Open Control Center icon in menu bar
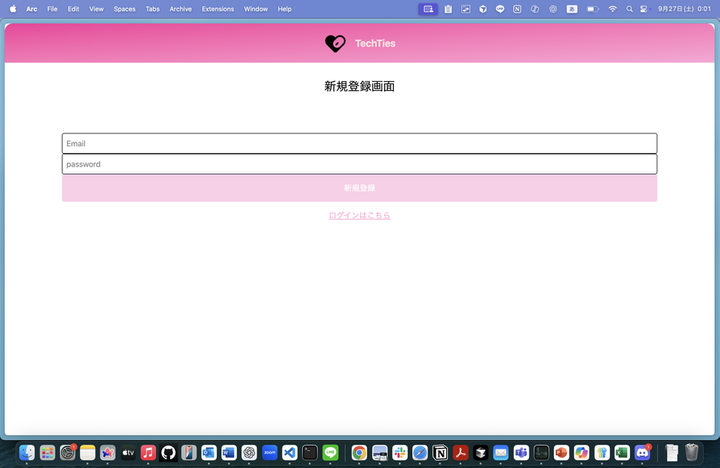Screen dimensions: 720x468 [x=645, y=9]
